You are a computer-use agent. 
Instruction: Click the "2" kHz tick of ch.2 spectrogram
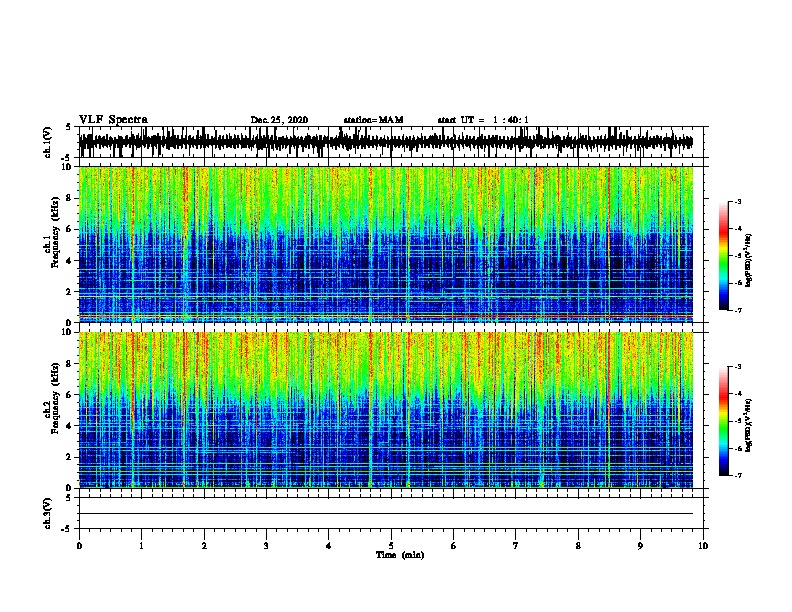pos(69,457)
